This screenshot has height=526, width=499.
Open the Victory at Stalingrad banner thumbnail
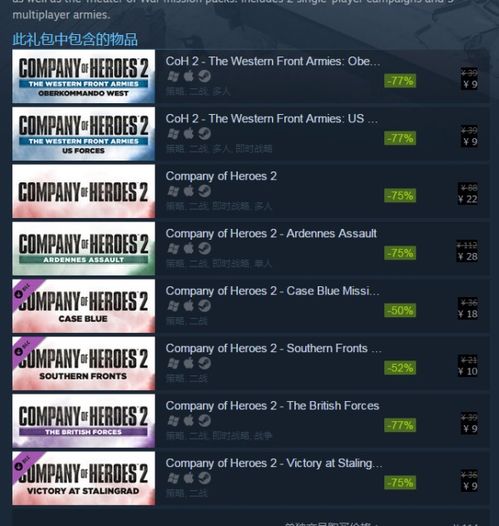[x=84, y=478]
